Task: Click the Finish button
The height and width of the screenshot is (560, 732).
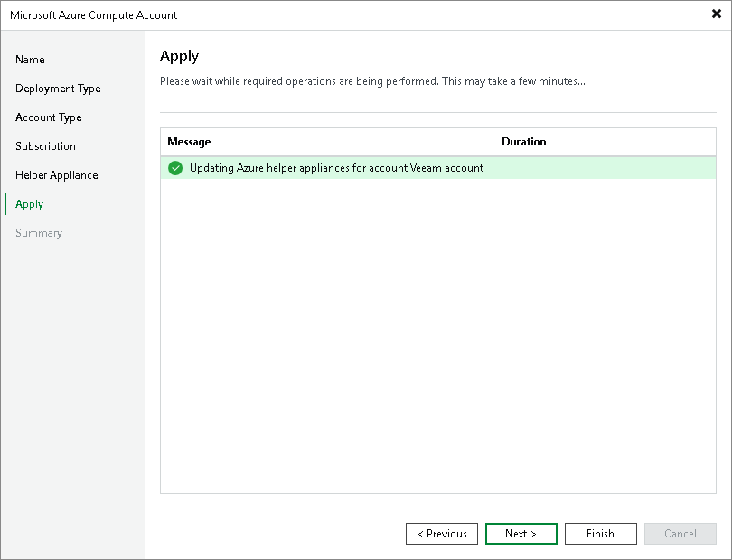Action: pyautogui.click(x=600, y=534)
